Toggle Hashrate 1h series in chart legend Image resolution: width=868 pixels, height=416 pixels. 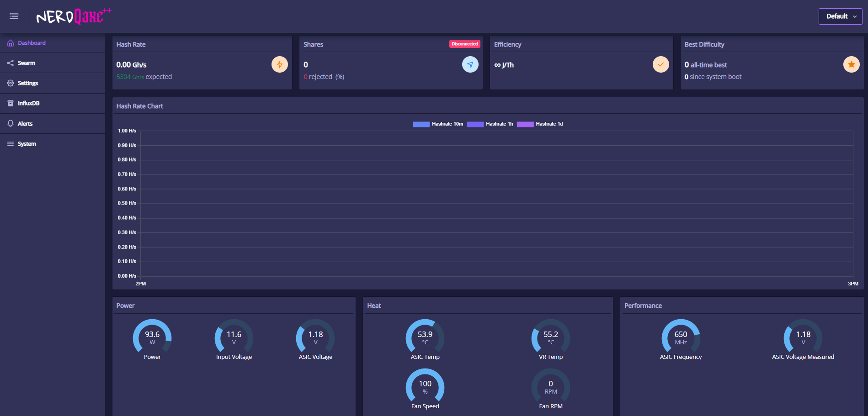tap(490, 124)
